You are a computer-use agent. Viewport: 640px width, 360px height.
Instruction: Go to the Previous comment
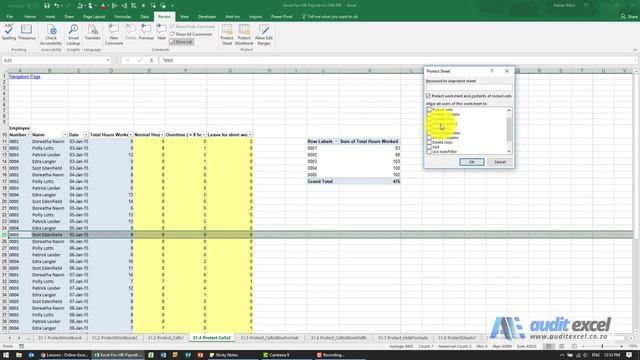click(146, 33)
